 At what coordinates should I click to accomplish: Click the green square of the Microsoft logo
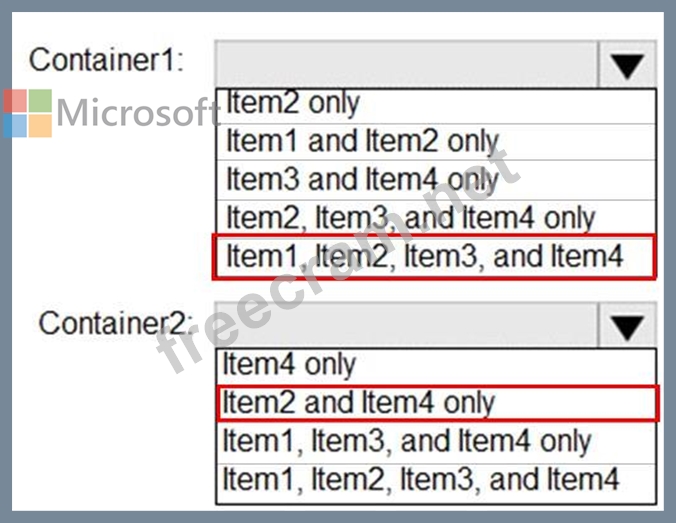(x=40, y=101)
